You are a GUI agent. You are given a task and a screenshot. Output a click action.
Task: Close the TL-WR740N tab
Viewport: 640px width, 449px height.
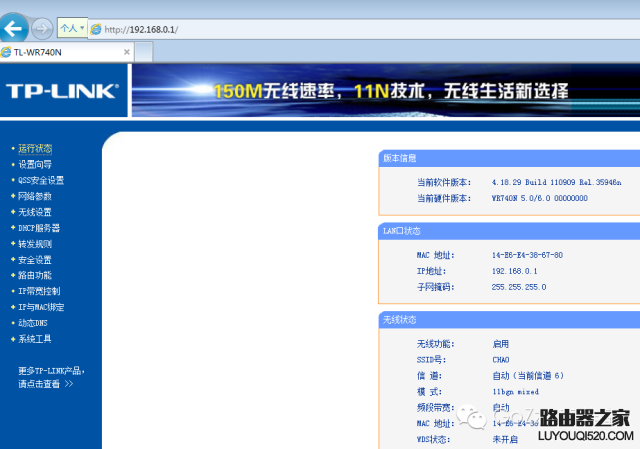pyautogui.click(x=127, y=52)
